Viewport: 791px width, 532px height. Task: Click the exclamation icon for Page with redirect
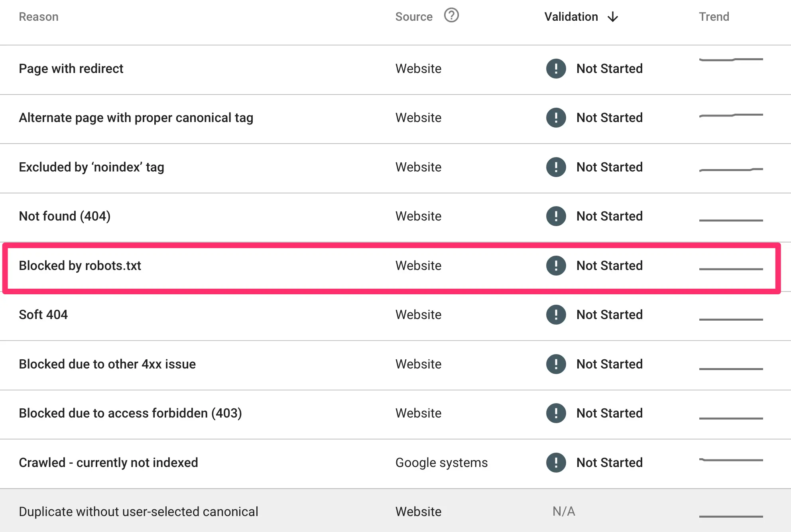click(x=556, y=69)
